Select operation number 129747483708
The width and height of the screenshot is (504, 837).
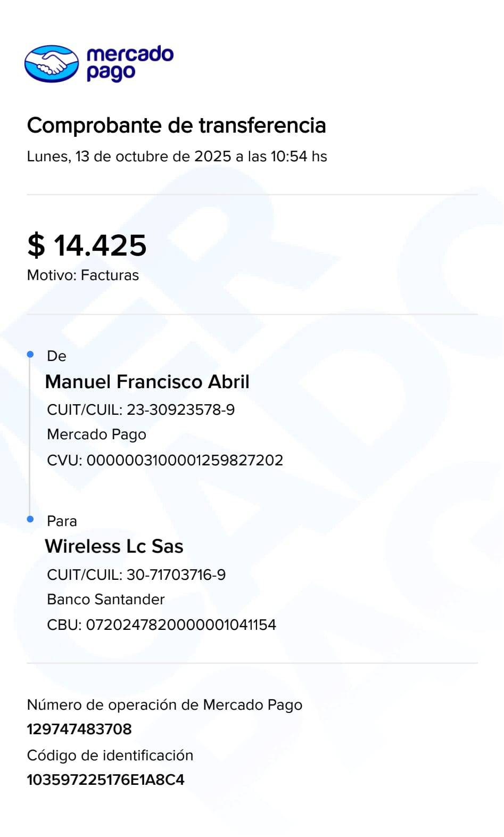pyautogui.click(x=79, y=729)
